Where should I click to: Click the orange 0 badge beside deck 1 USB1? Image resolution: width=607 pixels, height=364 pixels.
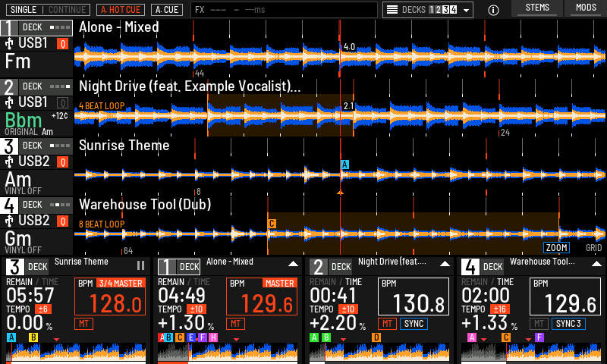[63, 44]
